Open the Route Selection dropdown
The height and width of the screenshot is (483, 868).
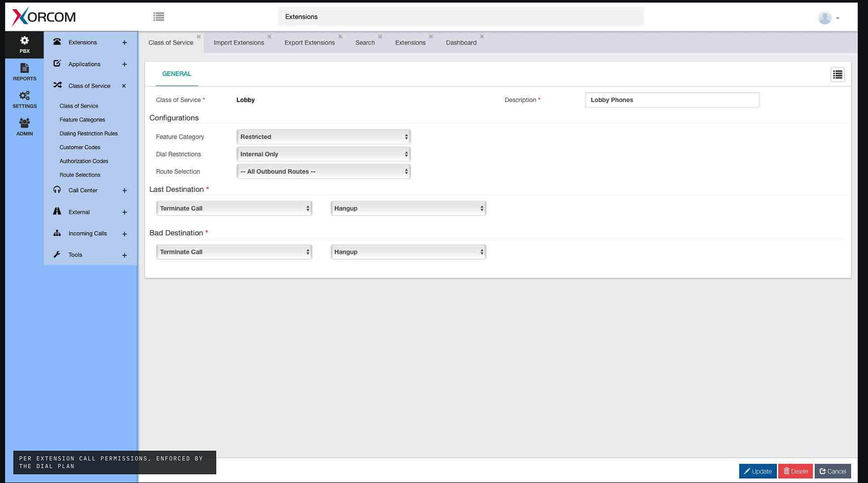[323, 171]
